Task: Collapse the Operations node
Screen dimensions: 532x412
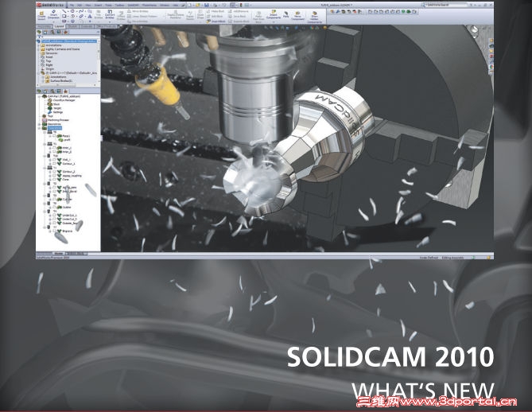Action: tap(39, 128)
